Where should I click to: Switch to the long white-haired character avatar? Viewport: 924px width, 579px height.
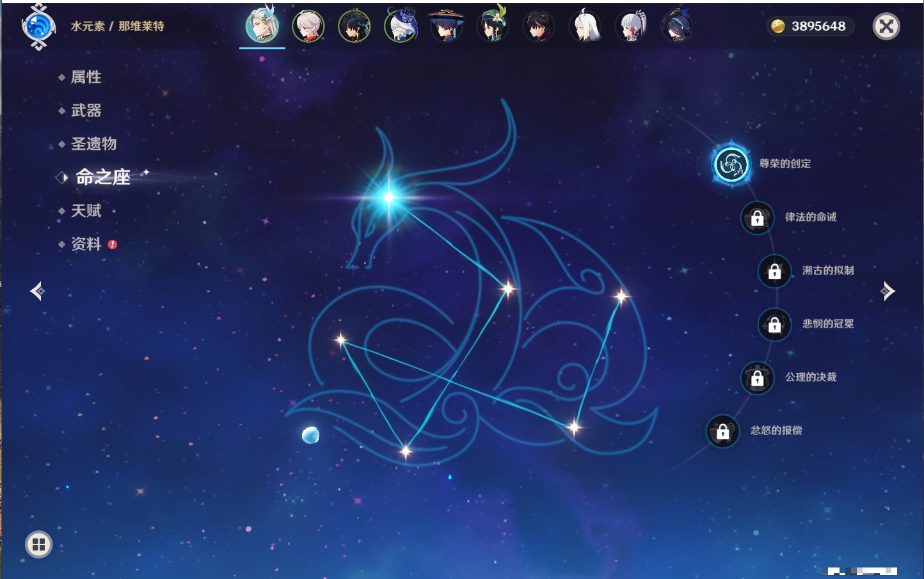coord(585,26)
